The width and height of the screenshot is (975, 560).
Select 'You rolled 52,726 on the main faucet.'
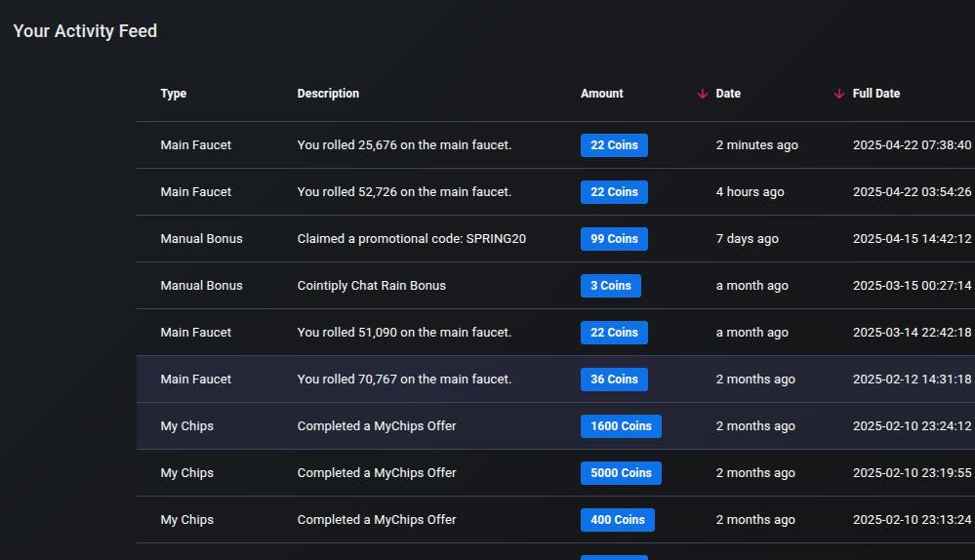404,192
